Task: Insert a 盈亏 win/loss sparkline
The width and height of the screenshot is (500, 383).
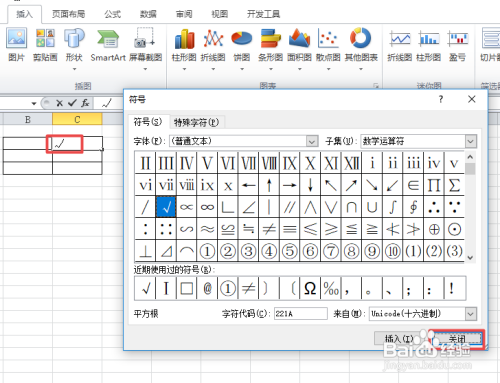Action: coord(457,45)
